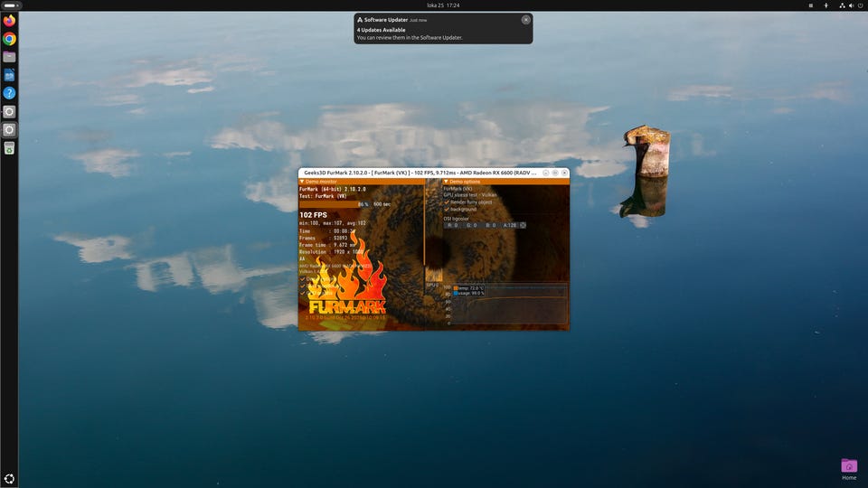
Task: Open the calendar via the top bar clock
Action: (x=443, y=5)
